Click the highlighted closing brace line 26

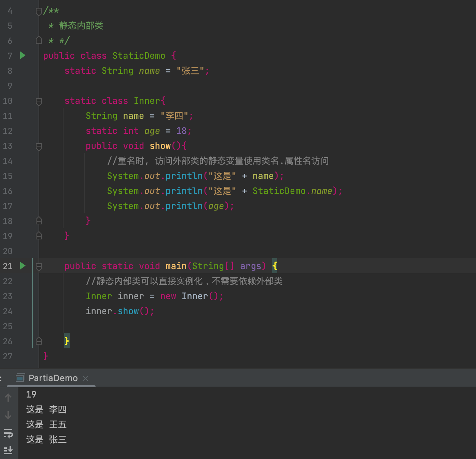67,341
